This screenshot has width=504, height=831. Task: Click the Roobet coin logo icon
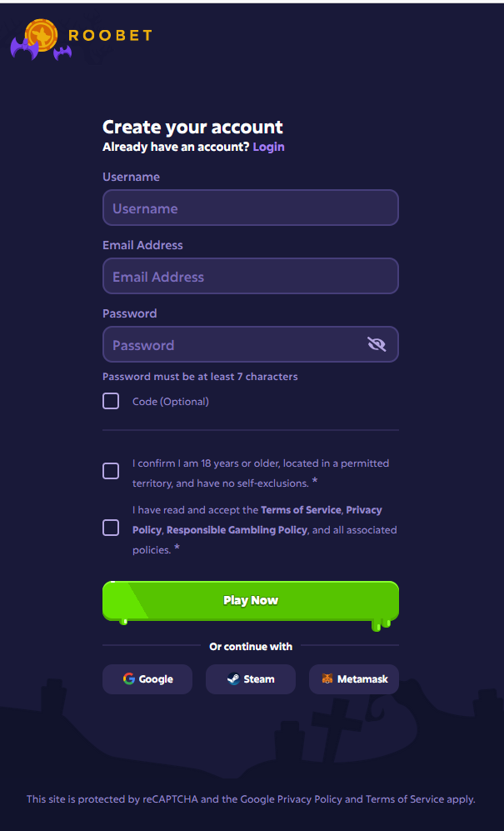pyautogui.click(x=41, y=35)
